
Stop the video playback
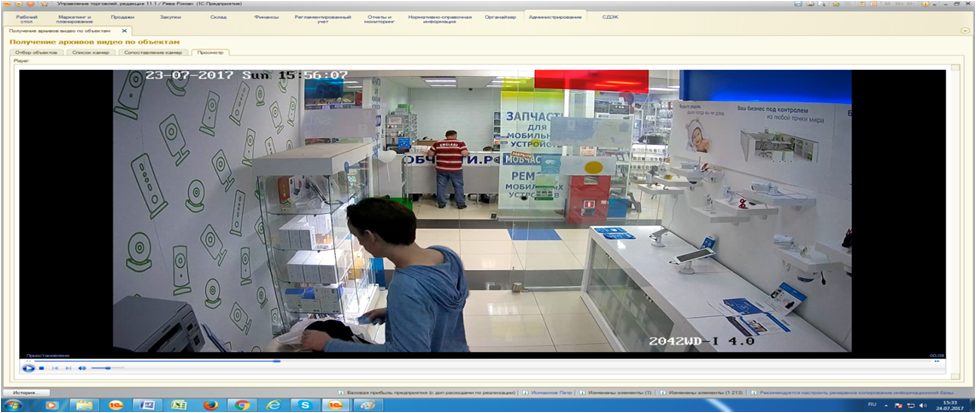(x=42, y=368)
